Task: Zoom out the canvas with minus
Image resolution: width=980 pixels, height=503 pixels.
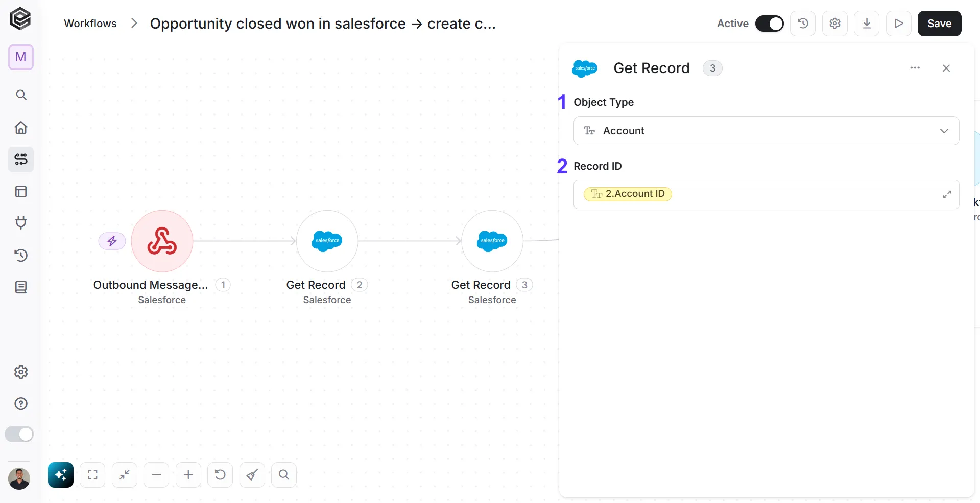Action: [156, 475]
